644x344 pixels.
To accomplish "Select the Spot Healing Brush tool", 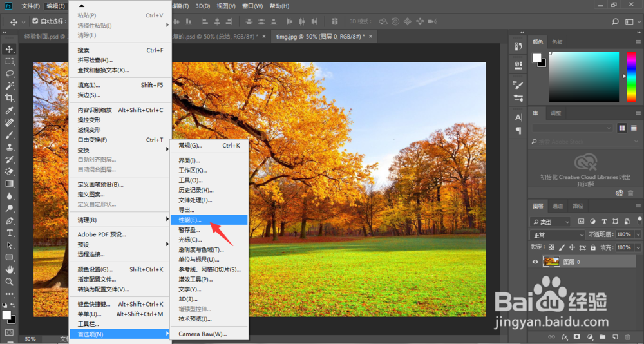I will click(x=10, y=122).
